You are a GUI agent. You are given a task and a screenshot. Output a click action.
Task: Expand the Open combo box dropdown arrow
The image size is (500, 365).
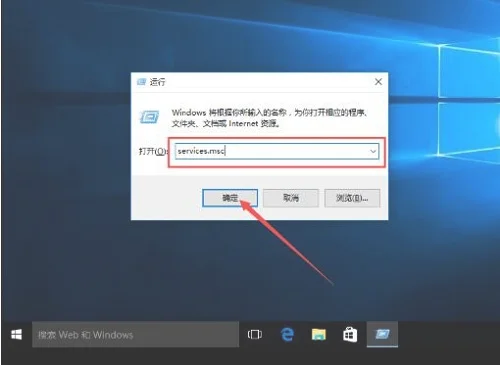(373, 151)
